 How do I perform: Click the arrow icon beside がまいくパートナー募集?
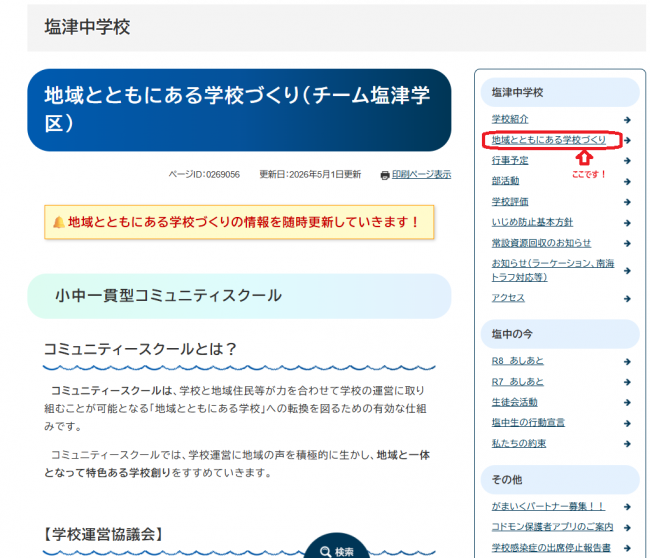(x=627, y=507)
